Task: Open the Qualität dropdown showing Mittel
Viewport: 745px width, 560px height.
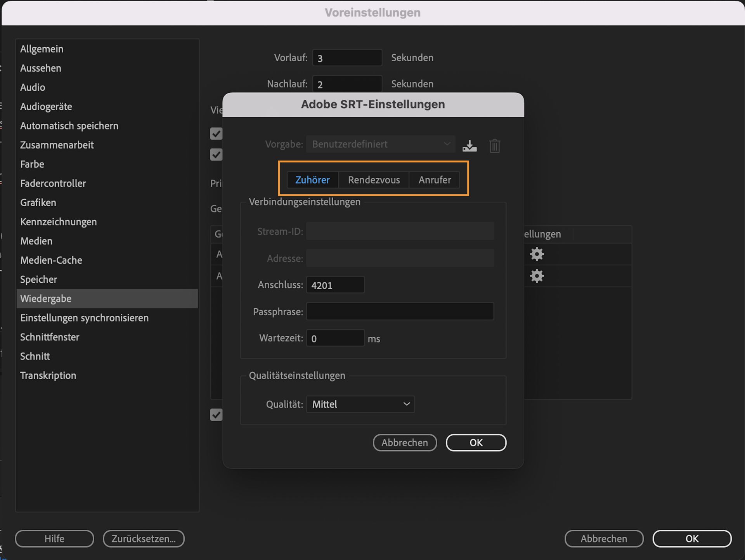Action: click(360, 404)
